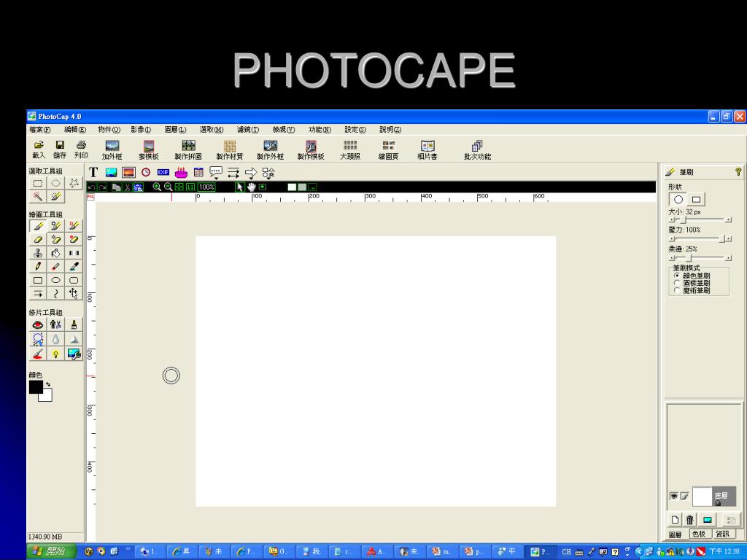
Task: Select the eraser tool in drawing tools
Action: (x=38, y=239)
